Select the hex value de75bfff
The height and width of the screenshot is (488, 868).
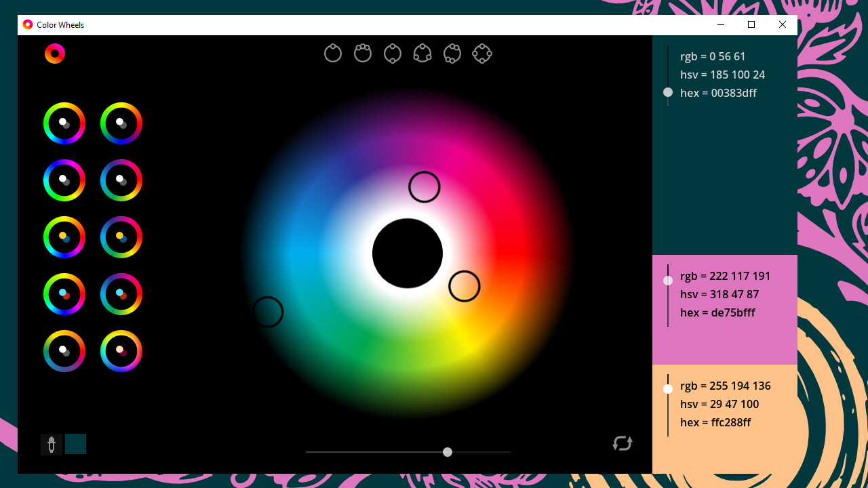tap(717, 312)
